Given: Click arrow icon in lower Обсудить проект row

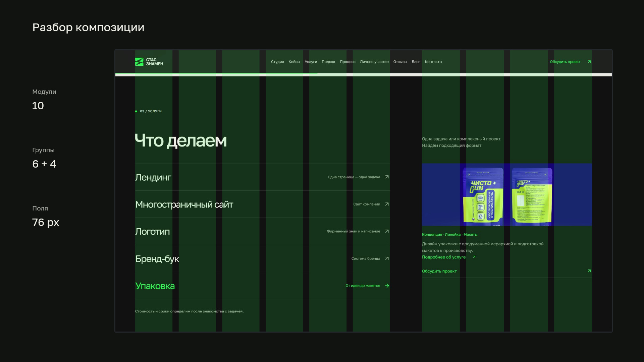Looking at the screenshot, I should point(589,271).
